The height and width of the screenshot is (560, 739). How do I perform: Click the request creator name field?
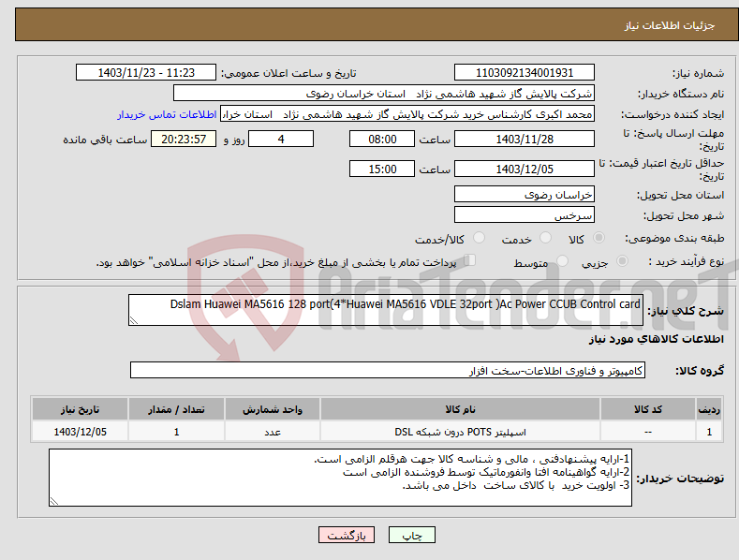[x=407, y=114]
